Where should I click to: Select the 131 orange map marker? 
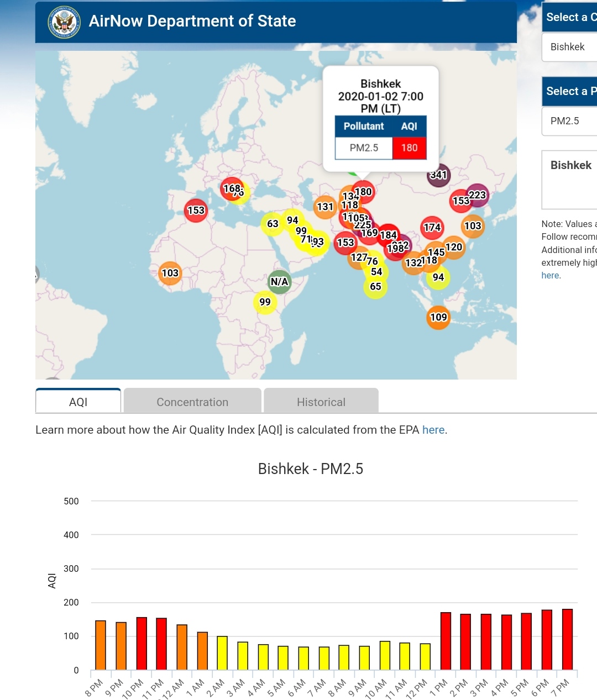(325, 207)
